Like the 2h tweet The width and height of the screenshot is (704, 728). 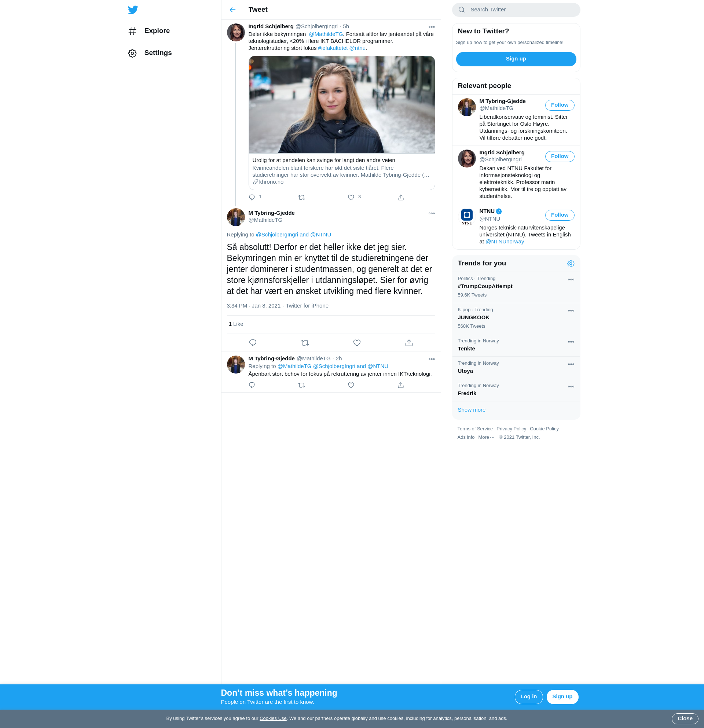(x=351, y=385)
